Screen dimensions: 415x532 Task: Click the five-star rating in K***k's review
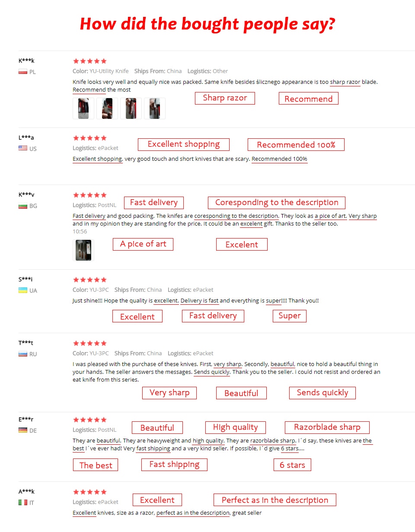click(90, 61)
